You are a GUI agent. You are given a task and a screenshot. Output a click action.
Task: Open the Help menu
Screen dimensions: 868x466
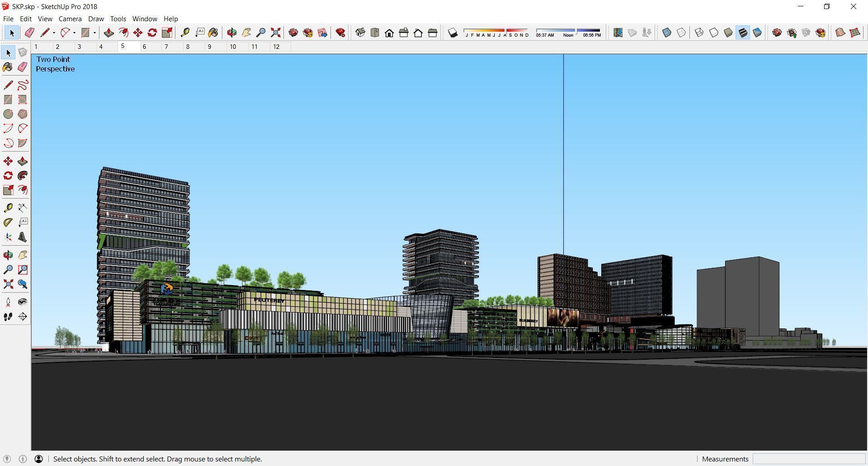(x=171, y=19)
